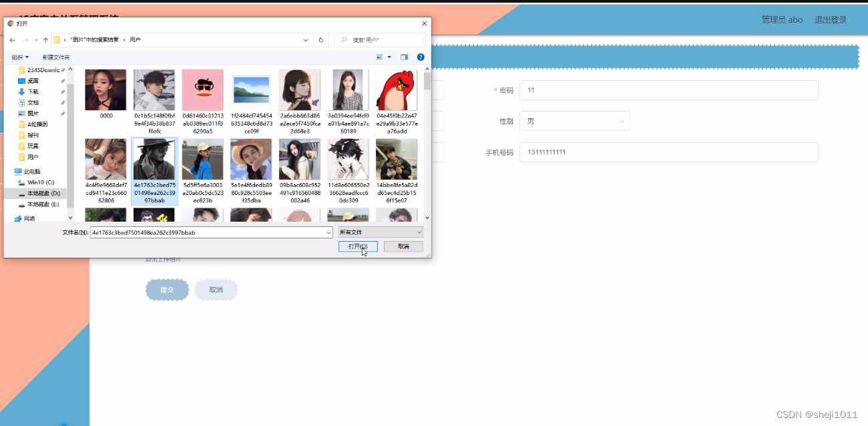Click 新建文件夹 to create a folder
Image resolution: width=868 pixels, height=426 pixels.
[57, 56]
